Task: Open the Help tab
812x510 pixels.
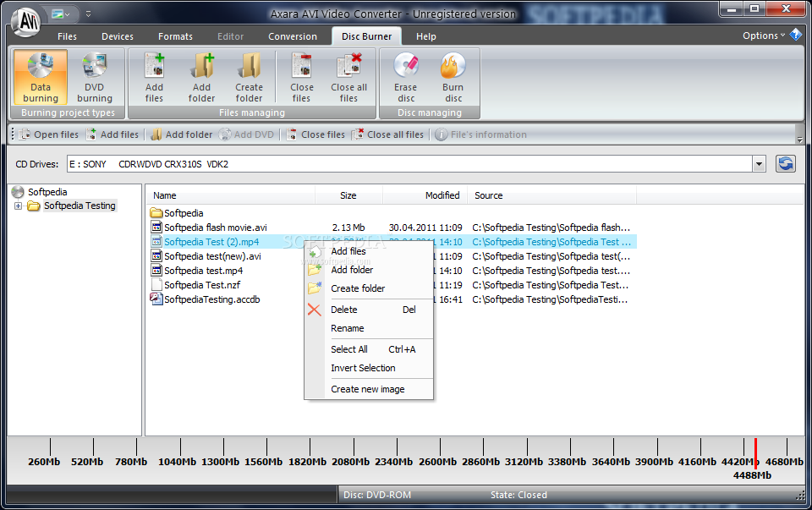Action: coord(426,36)
